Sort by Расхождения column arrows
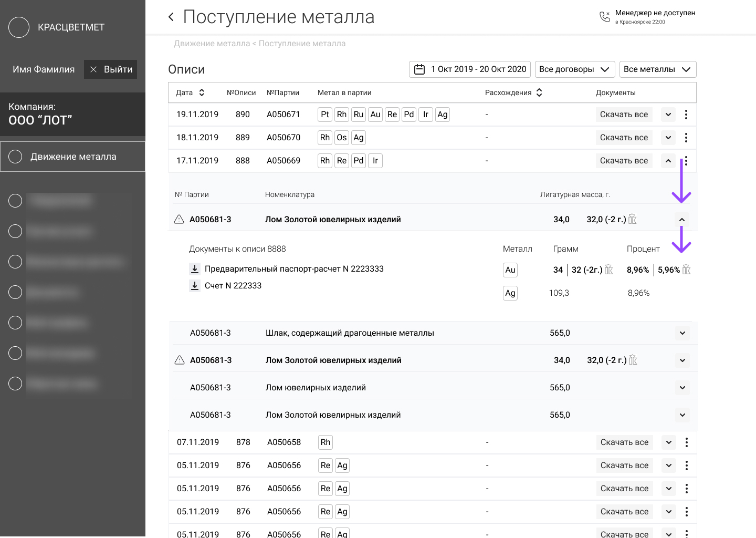Screen dimensions: 756x538 coord(539,92)
